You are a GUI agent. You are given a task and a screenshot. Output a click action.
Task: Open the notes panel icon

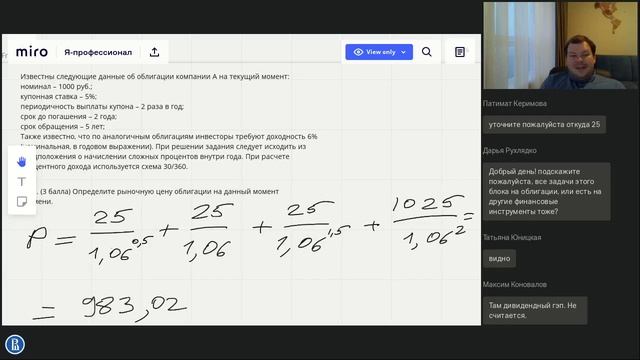point(460,52)
